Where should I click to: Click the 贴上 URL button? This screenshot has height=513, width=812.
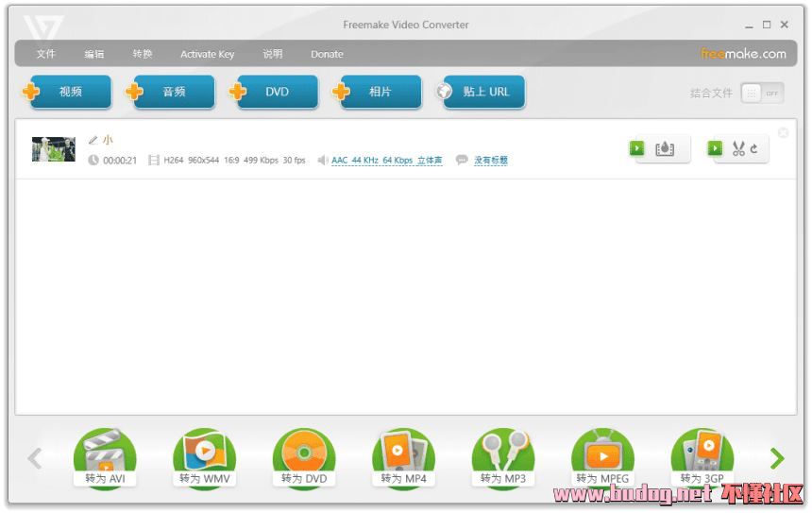[482, 92]
